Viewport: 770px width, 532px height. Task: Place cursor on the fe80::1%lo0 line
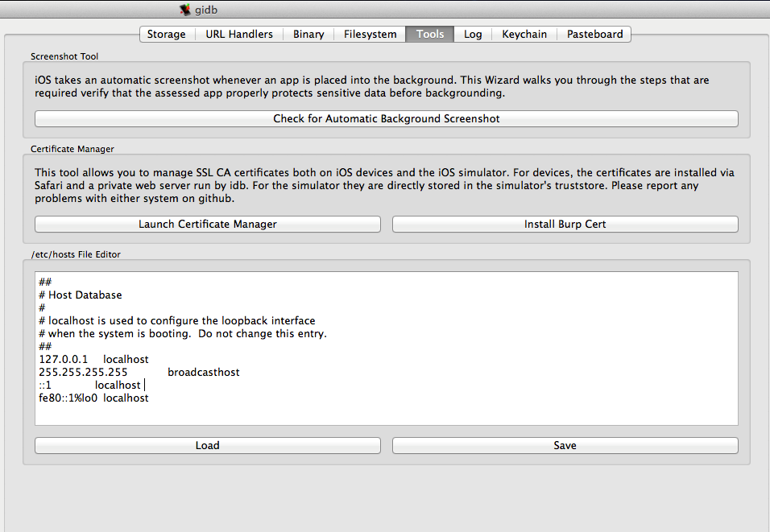pyautogui.click(x=93, y=398)
